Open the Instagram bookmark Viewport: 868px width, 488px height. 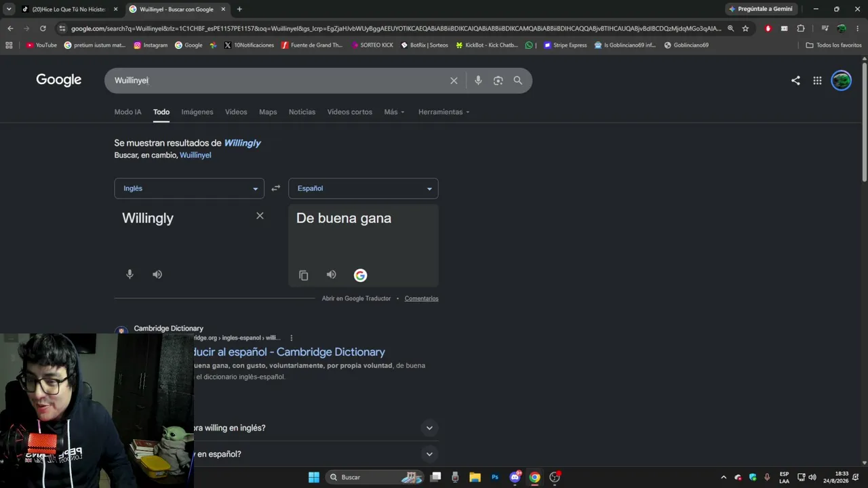(151, 45)
